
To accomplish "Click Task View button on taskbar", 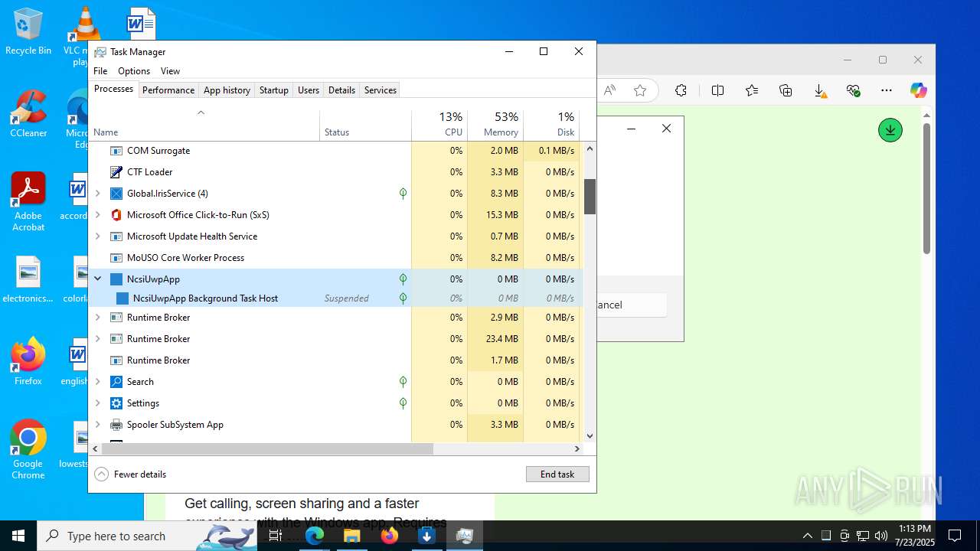I will pyautogui.click(x=276, y=536).
